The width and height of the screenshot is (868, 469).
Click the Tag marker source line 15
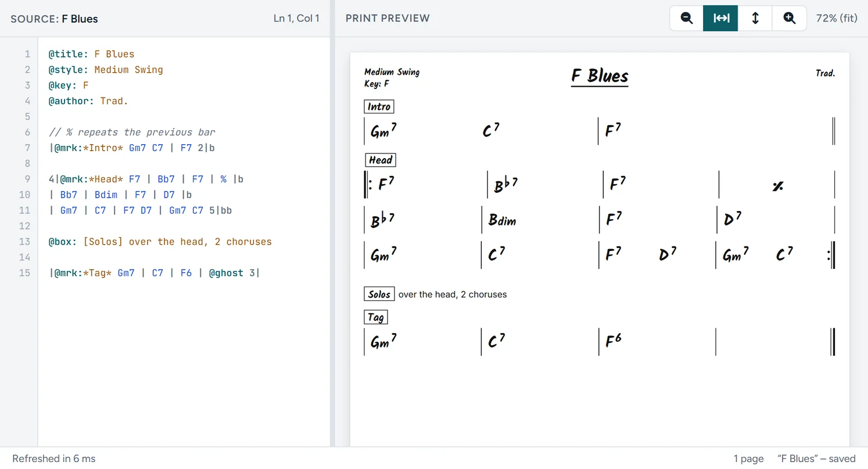point(155,273)
